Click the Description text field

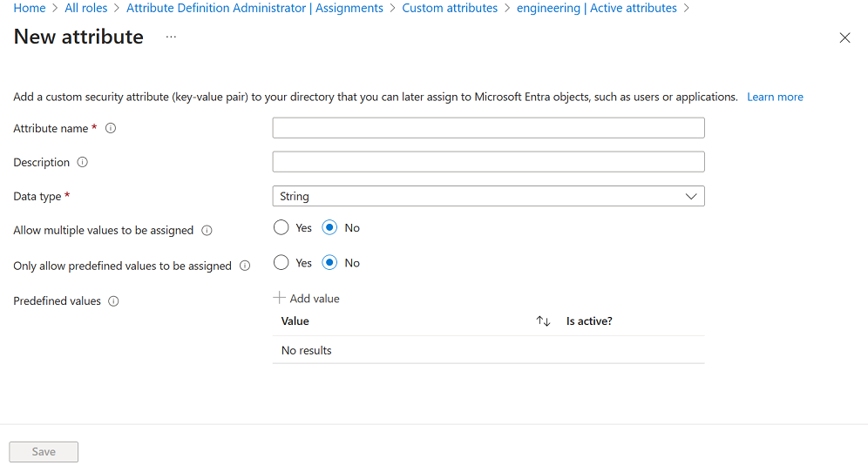pyautogui.click(x=488, y=162)
